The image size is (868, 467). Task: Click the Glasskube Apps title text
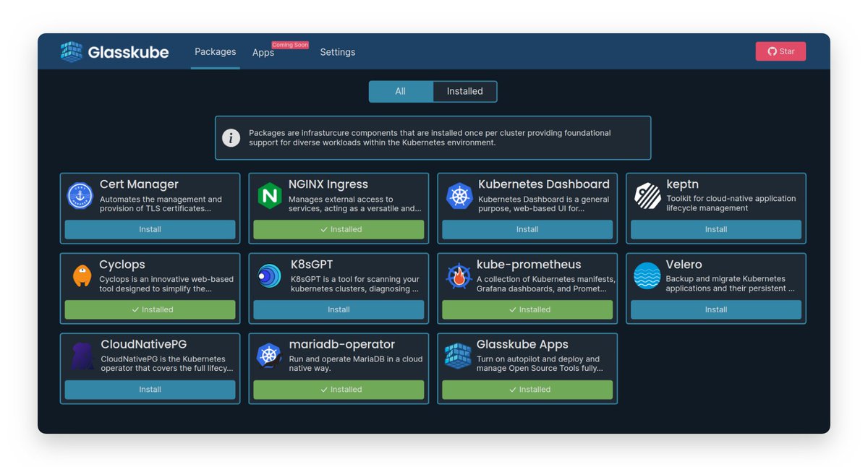(x=522, y=344)
